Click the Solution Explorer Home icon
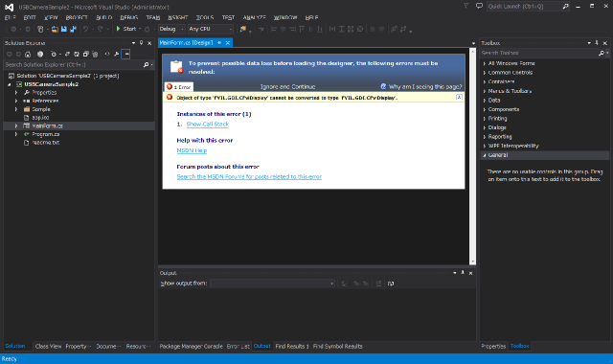Viewport: 613px width, 364px height. [x=28, y=54]
